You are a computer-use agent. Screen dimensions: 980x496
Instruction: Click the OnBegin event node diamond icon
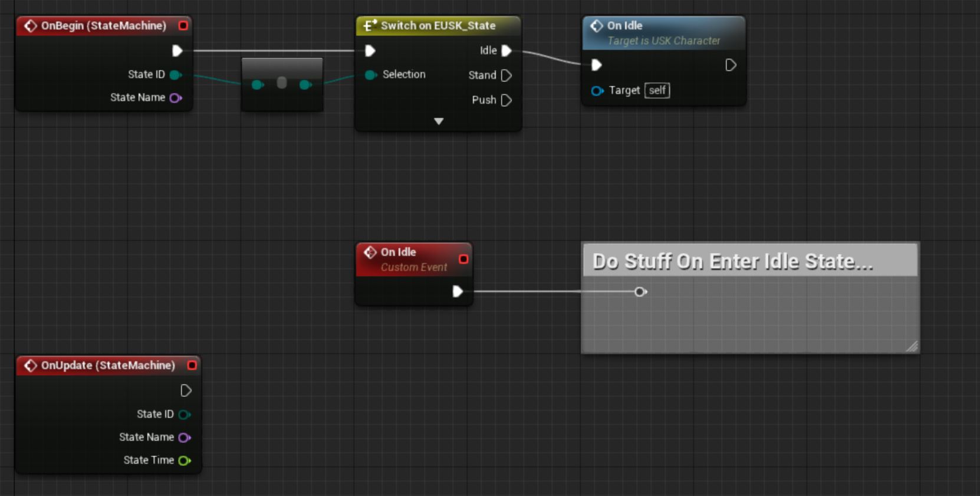30,26
